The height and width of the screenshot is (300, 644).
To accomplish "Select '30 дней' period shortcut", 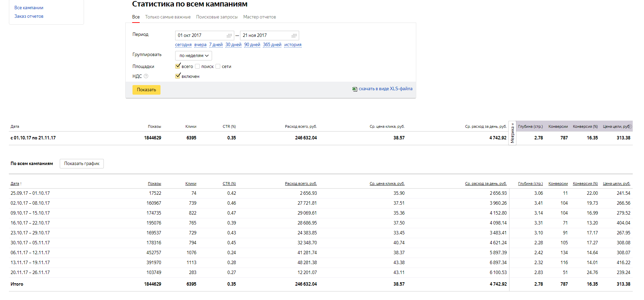I will (x=233, y=45).
